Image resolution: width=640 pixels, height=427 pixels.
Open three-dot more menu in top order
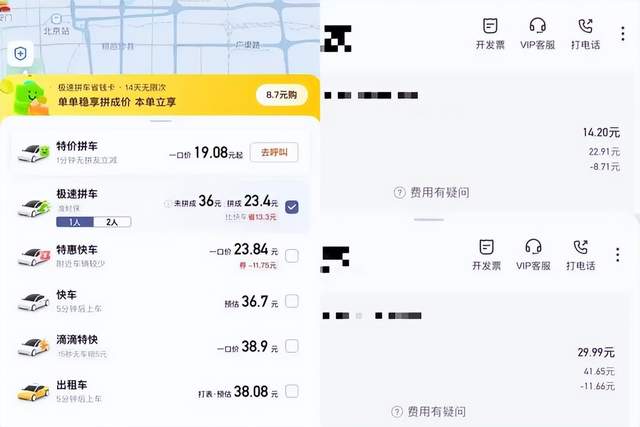622,33
